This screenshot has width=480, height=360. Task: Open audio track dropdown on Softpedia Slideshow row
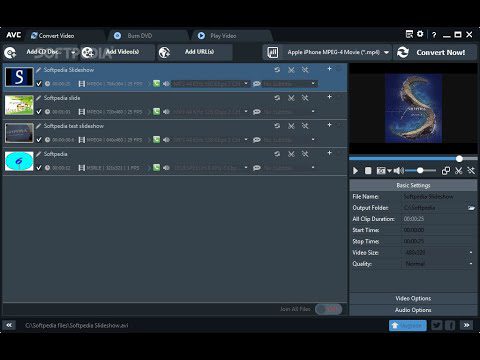(x=211, y=83)
